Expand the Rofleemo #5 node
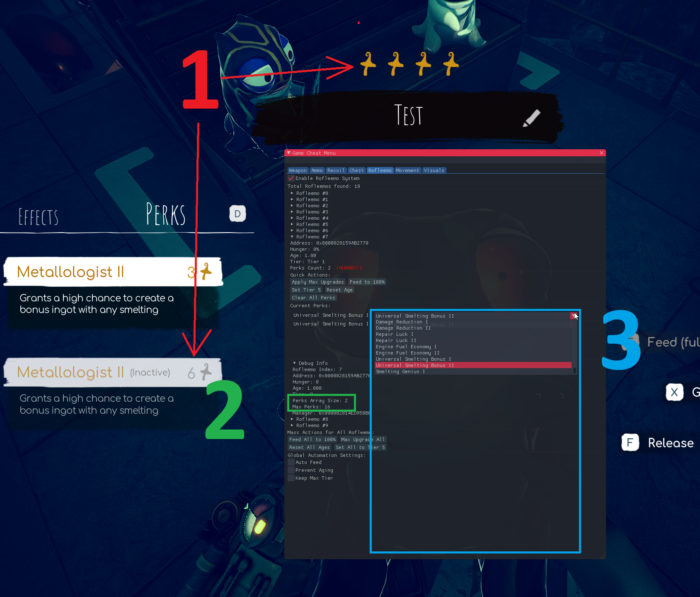700x597 pixels. tap(292, 224)
